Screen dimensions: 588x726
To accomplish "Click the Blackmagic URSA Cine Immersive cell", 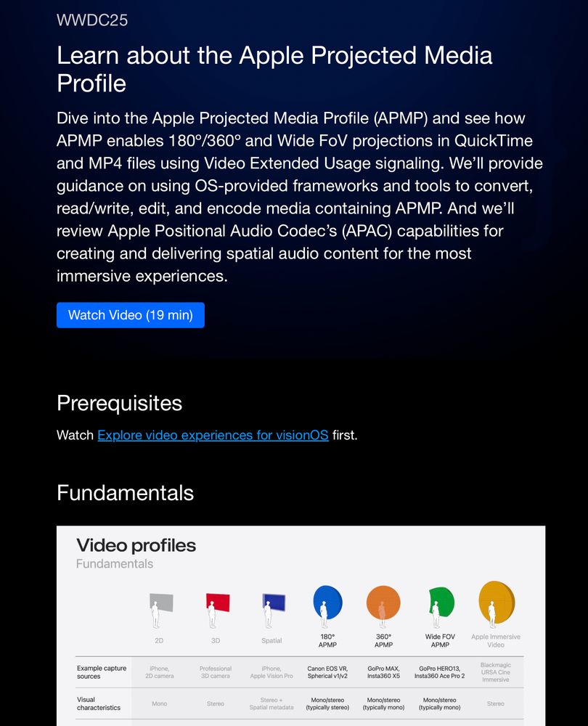I will 495,672.
